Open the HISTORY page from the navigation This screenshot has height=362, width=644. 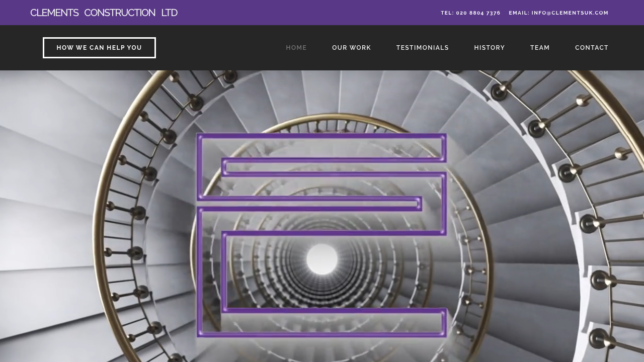(490, 47)
